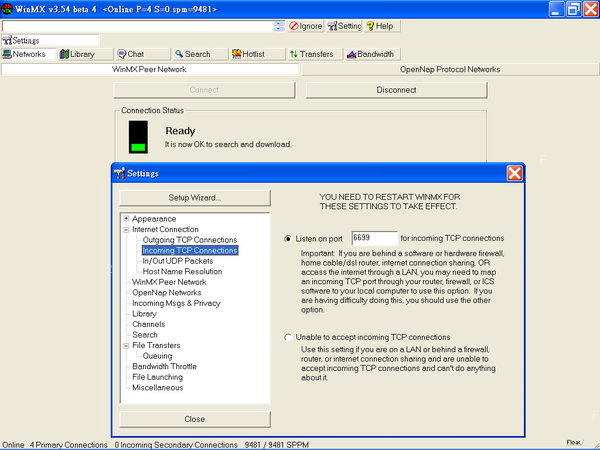Click the Bandwidth graph icon
Viewport: 600px width, 450px height.
pyautogui.click(x=351, y=54)
